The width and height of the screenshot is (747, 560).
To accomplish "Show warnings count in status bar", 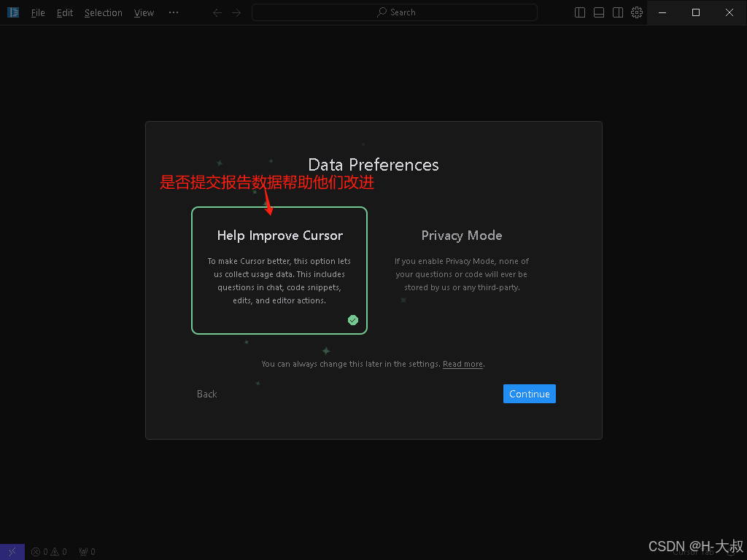I will [58, 552].
